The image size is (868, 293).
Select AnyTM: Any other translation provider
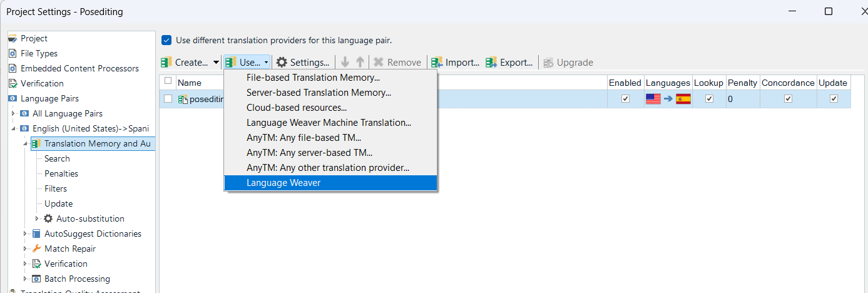point(330,168)
